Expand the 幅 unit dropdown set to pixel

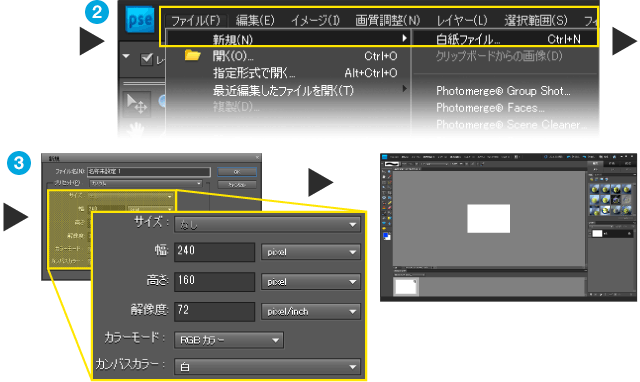[x=311, y=252]
